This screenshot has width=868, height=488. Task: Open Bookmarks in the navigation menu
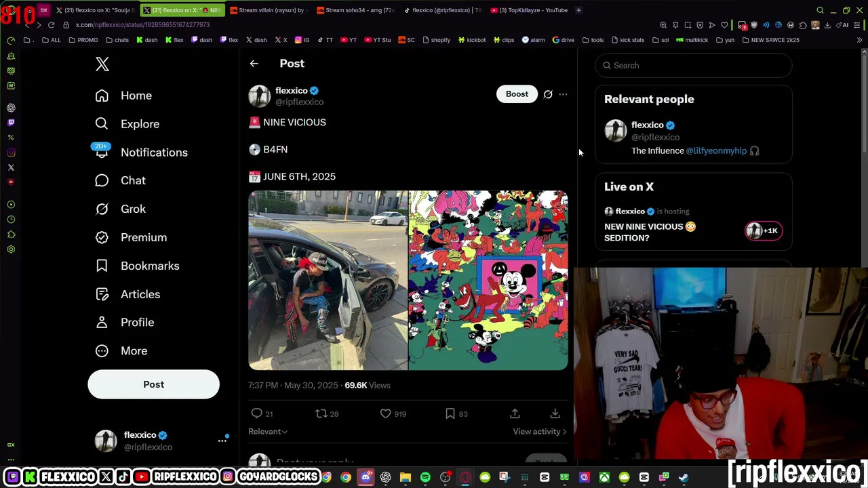point(137,266)
